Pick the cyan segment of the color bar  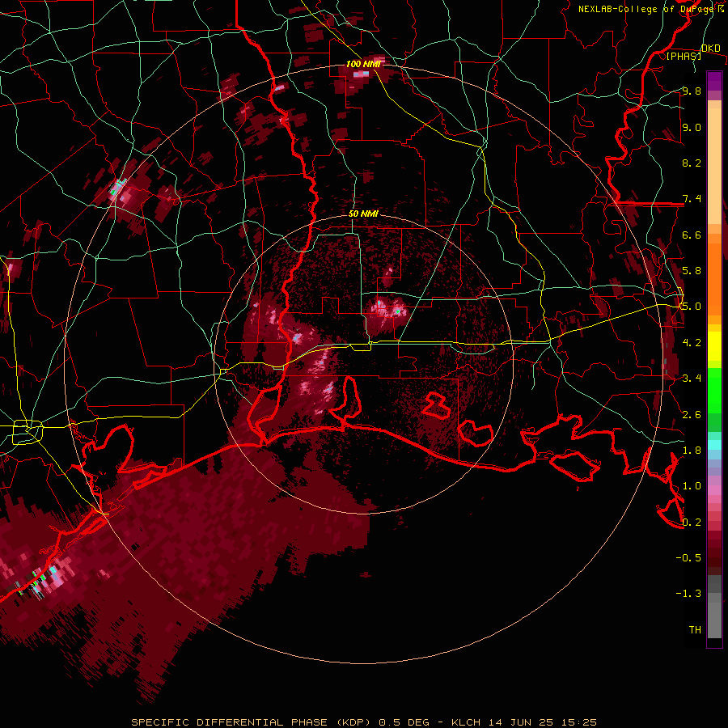714,445
